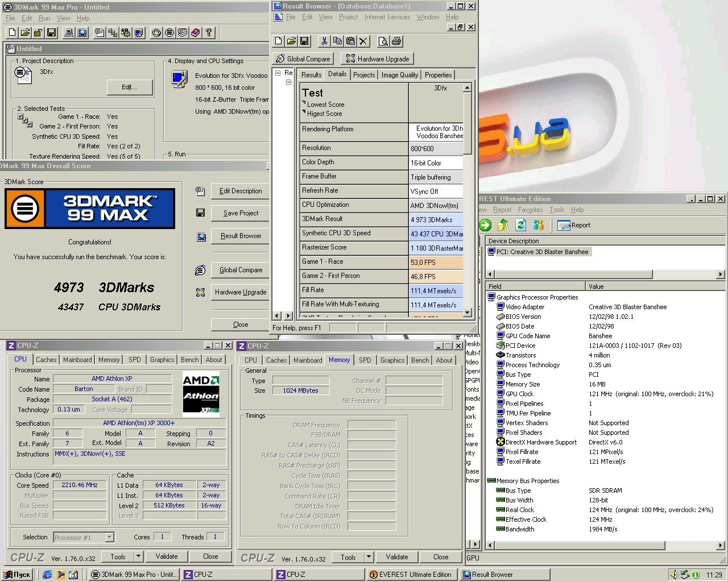Click users icon in EVEREST toolbar
The image size is (728, 582).
coord(538,225)
